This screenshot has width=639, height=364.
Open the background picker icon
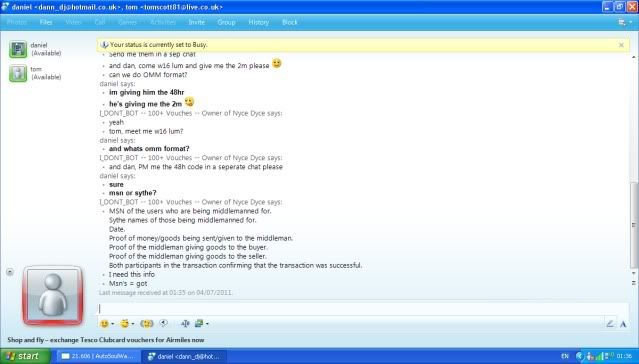[x=199, y=324]
